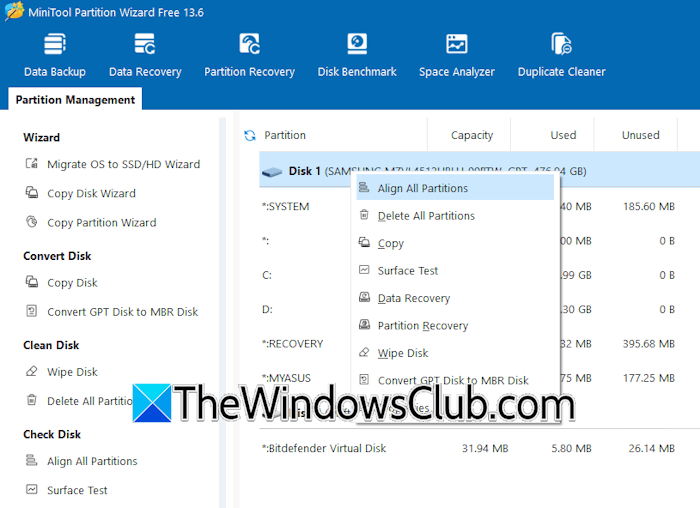The width and height of the screenshot is (700, 508).
Task: Click Convert GPT Disk to MBR Disk in the sidebar
Action: pos(122,312)
